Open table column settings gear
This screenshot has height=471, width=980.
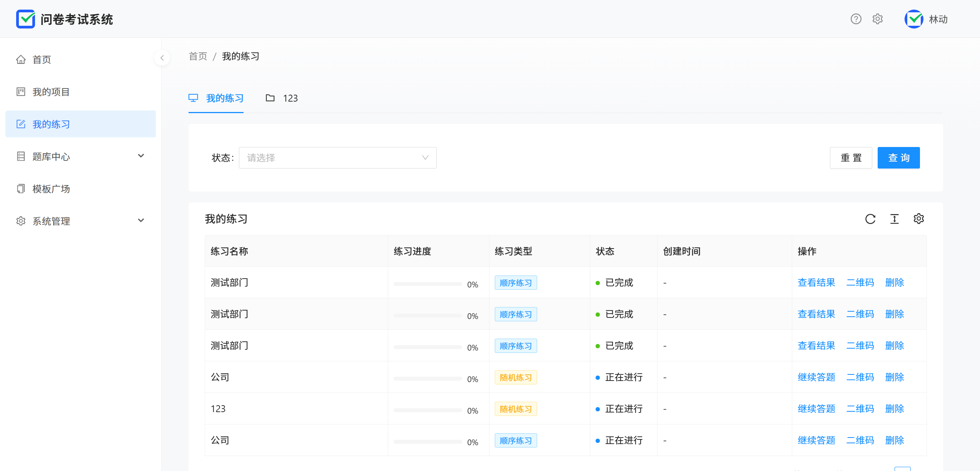coord(919,219)
